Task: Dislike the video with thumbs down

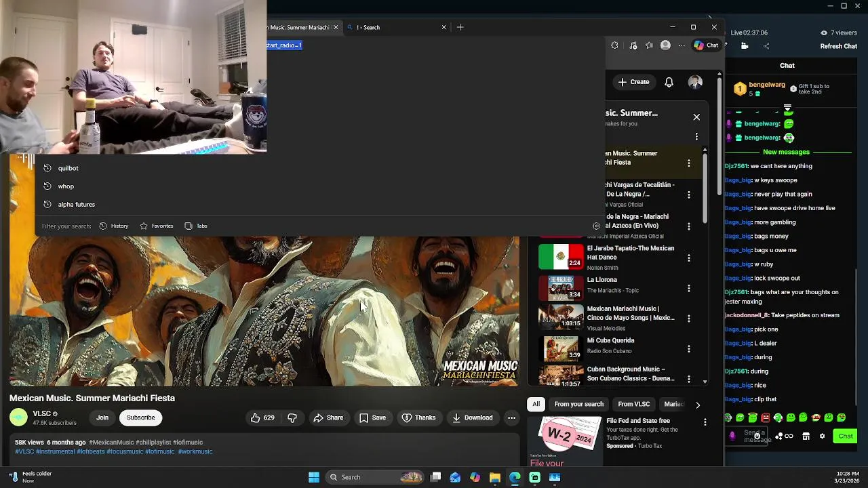Action: [292, 418]
